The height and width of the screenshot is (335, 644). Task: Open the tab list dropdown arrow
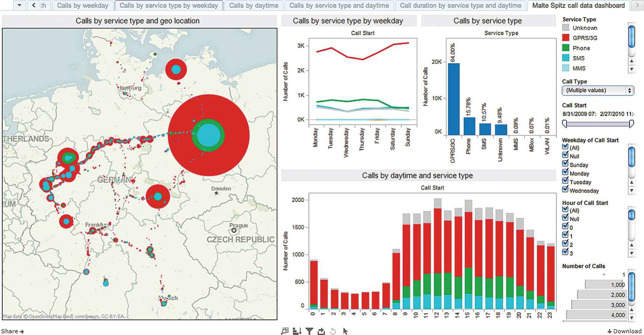[19, 5]
